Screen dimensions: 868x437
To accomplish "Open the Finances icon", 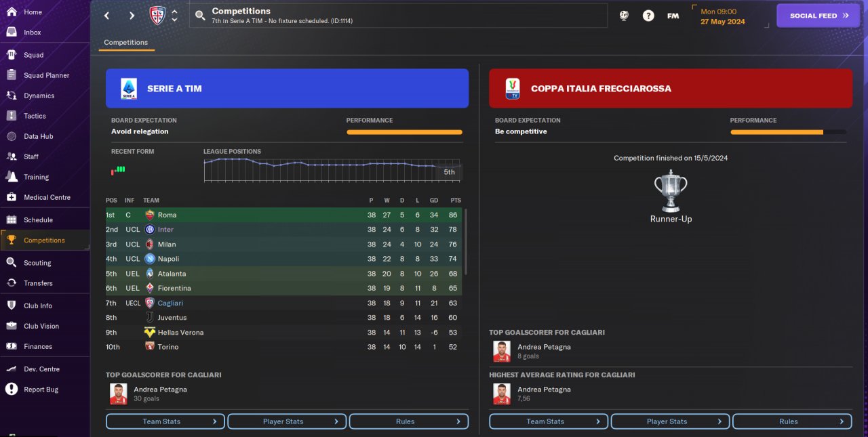I will [12, 346].
